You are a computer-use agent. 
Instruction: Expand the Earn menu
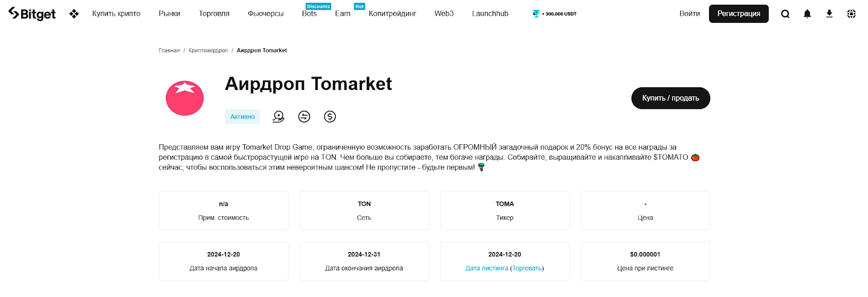[342, 14]
